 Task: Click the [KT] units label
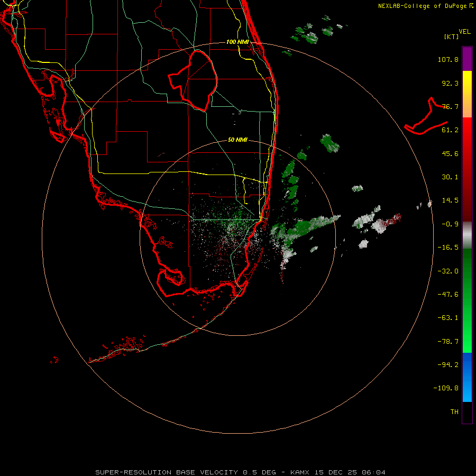(x=452, y=36)
